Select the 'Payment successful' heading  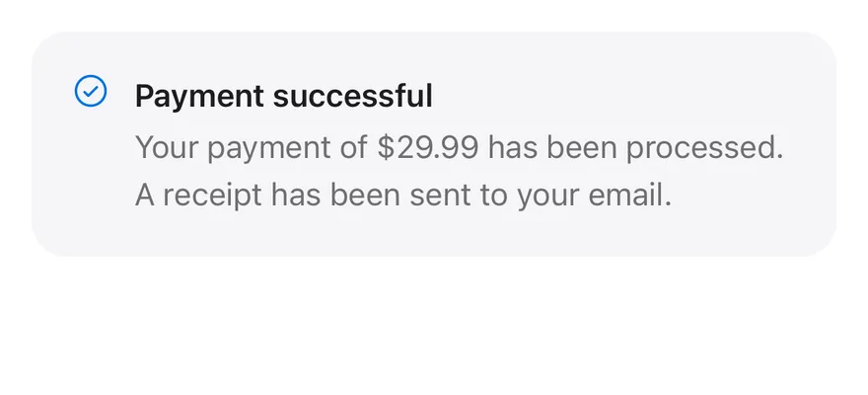[283, 97]
